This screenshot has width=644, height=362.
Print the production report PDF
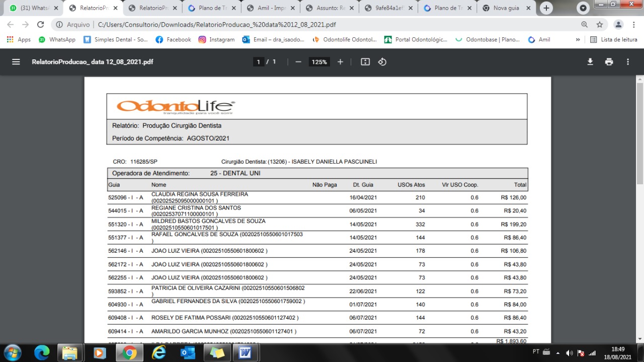point(609,62)
